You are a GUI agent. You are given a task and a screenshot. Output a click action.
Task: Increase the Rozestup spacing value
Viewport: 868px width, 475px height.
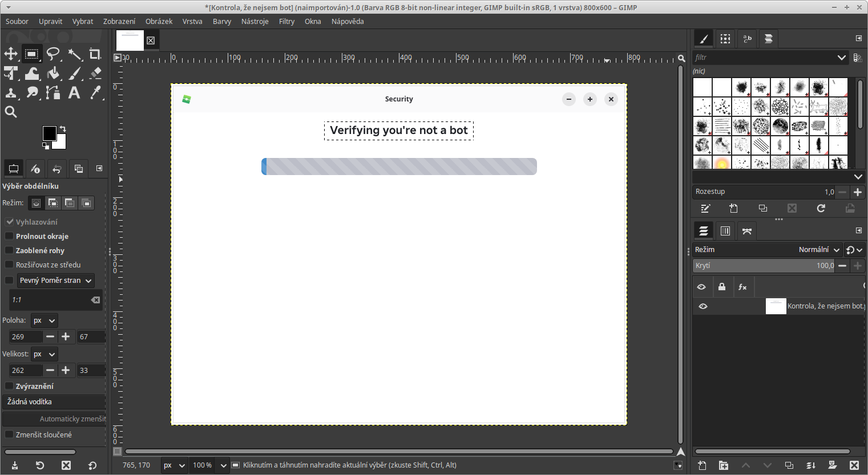pos(857,192)
